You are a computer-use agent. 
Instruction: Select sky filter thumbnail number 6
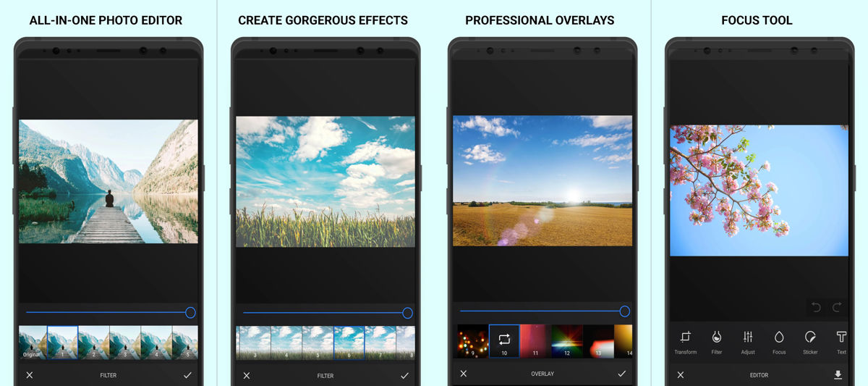(x=349, y=342)
